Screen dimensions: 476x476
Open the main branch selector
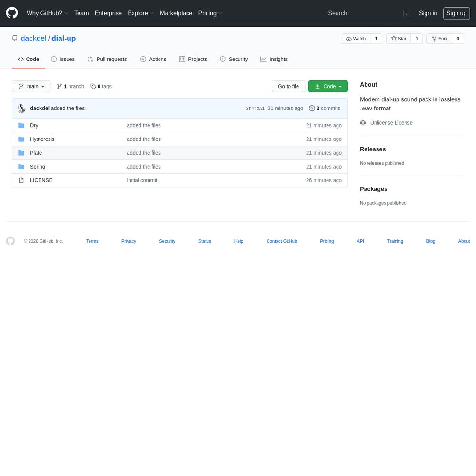point(31,86)
